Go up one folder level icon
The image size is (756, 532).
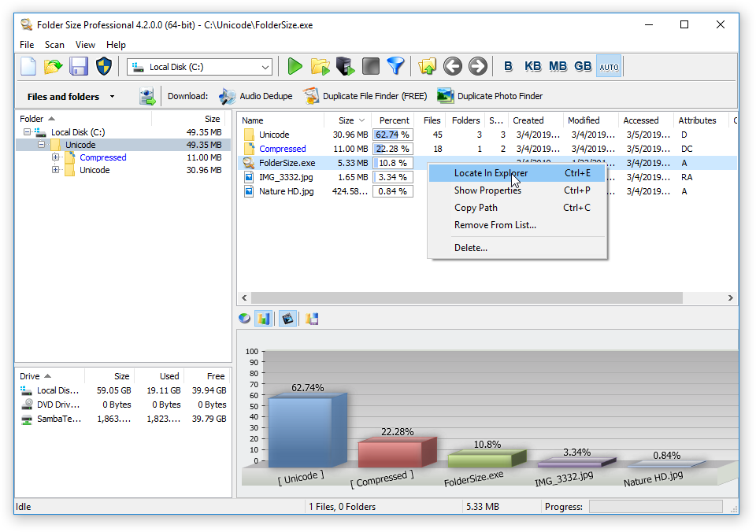click(428, 67)
